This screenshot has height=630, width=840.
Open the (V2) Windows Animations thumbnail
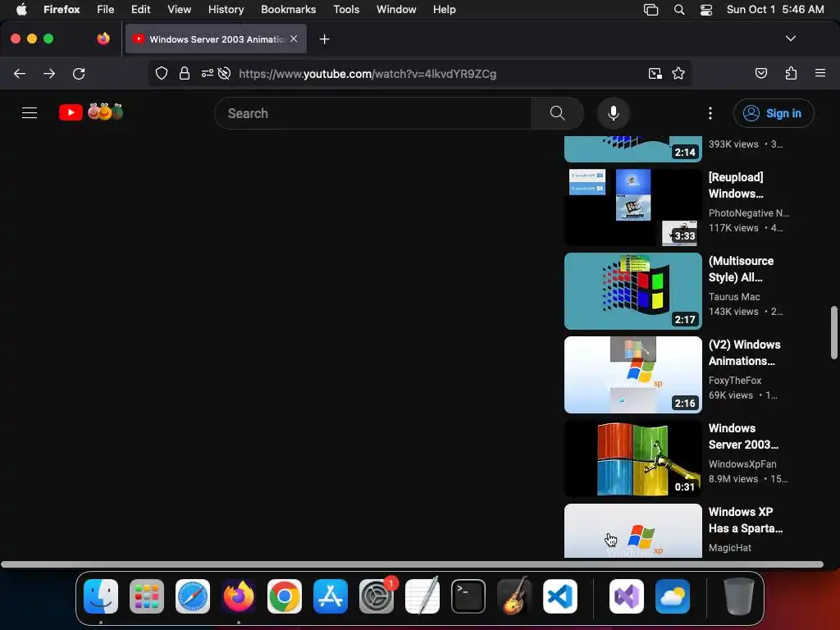pyautogui.click(x=632, y=374)
